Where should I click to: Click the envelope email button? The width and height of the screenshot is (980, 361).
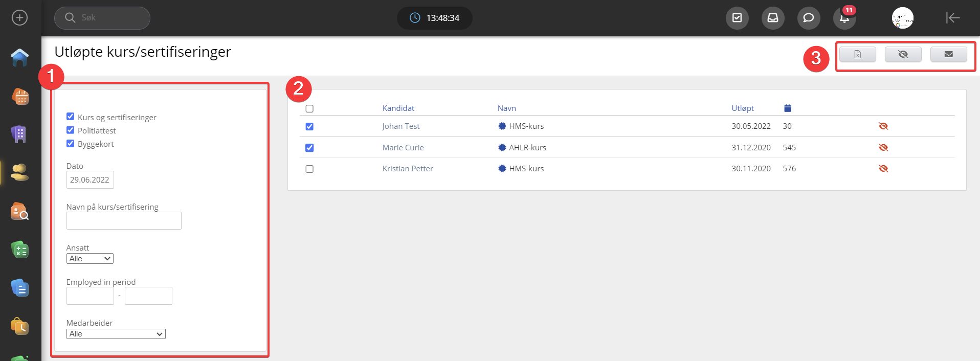948,54
